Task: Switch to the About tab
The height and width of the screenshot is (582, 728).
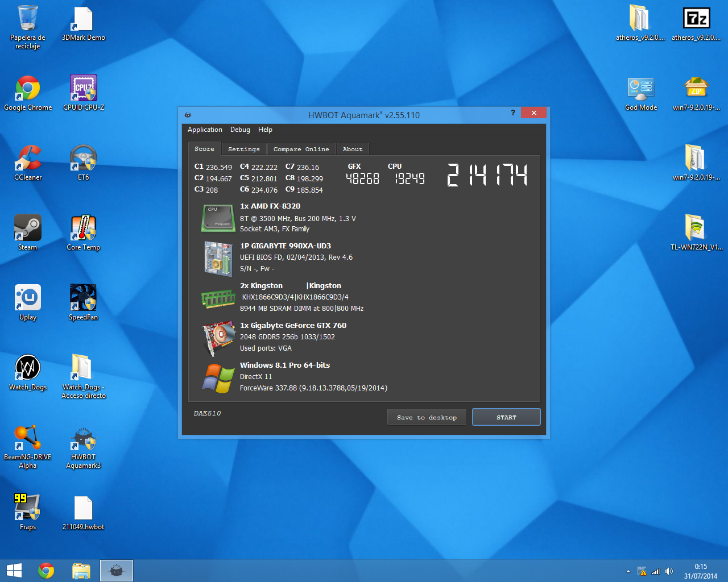Action: (353, 149)
